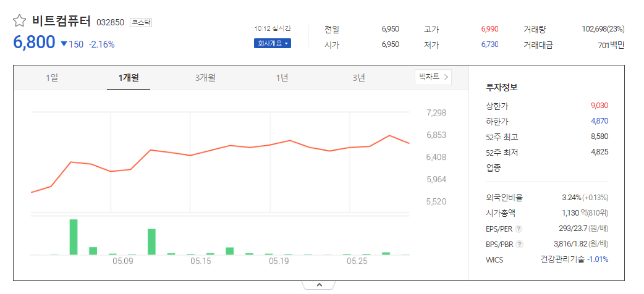Screen dimensions: 644x294
Task: Click the tallest green volume bar
Action: 74,237
